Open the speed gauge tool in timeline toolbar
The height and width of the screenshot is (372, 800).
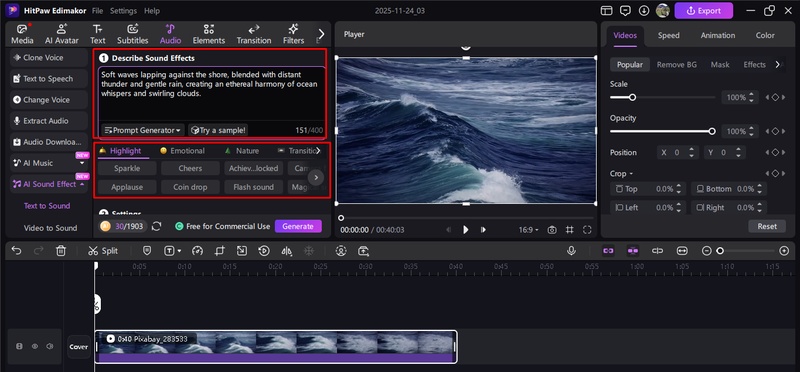click(198, 251)
